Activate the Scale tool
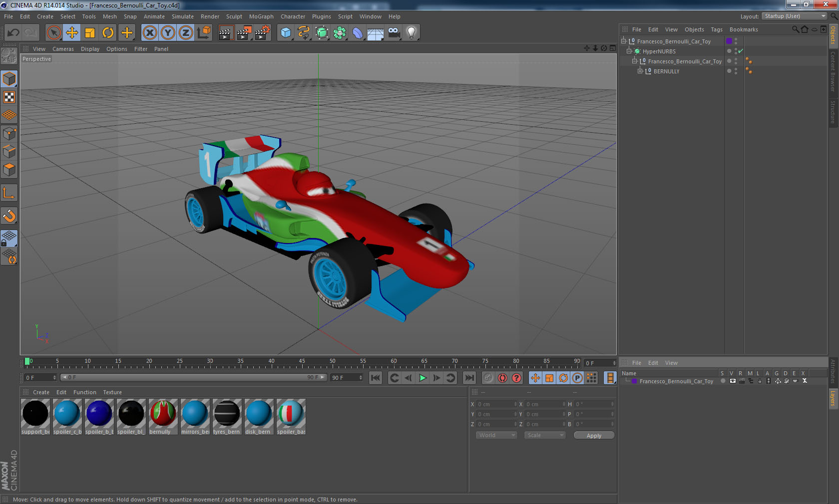839x504 pixels. pyautogui.click(x=90, y=33)
